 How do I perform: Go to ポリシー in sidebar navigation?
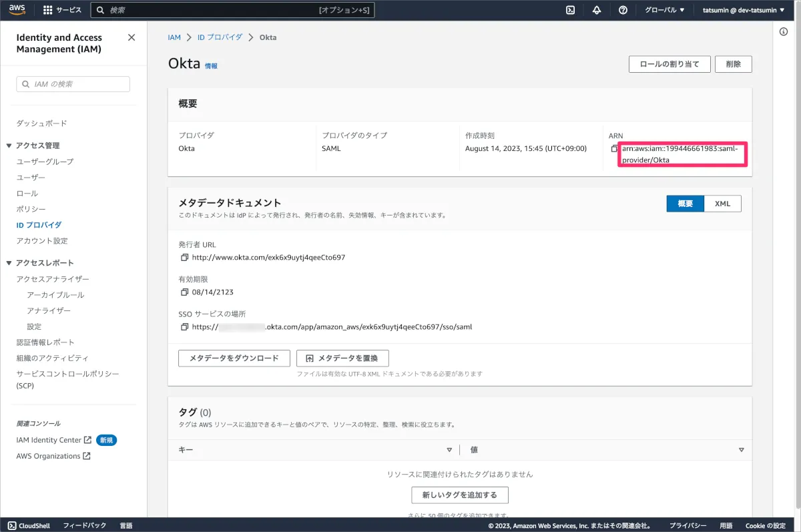point(31,209)
